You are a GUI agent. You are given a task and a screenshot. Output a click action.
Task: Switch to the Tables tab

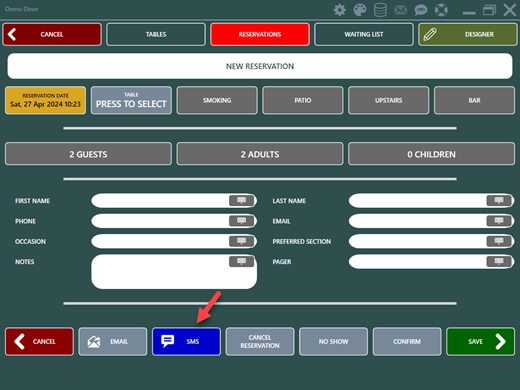(156, 34)
